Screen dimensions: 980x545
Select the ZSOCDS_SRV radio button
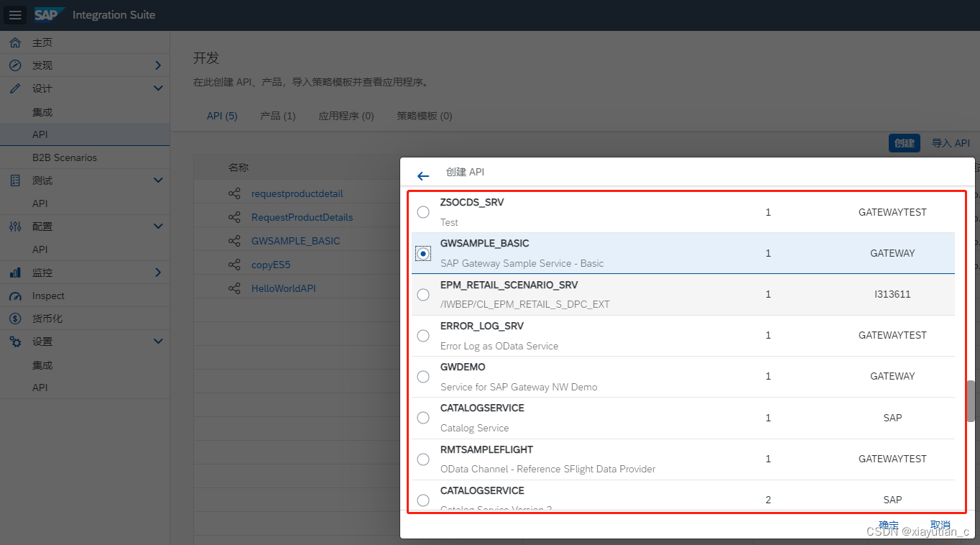[x=423, y=212]
